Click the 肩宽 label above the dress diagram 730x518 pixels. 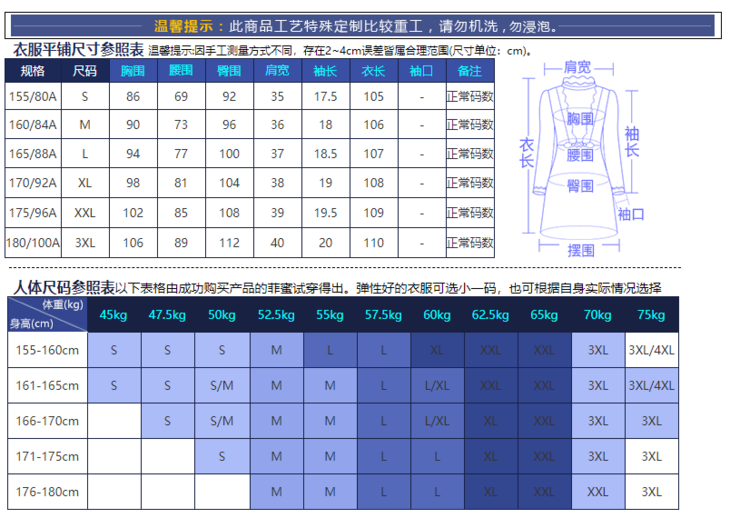click(x=577, y=67)
